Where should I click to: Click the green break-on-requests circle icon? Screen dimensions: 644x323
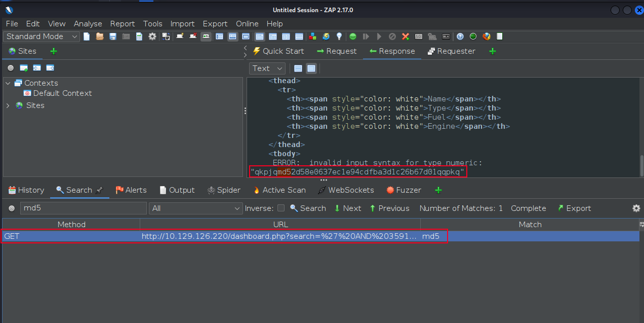353,37
